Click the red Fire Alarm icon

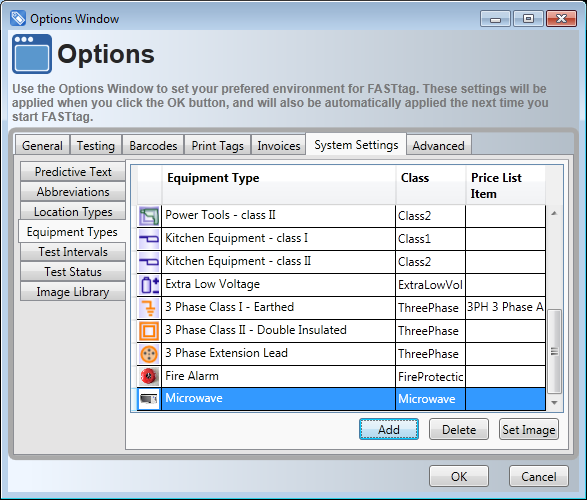[x=149, y=377]
